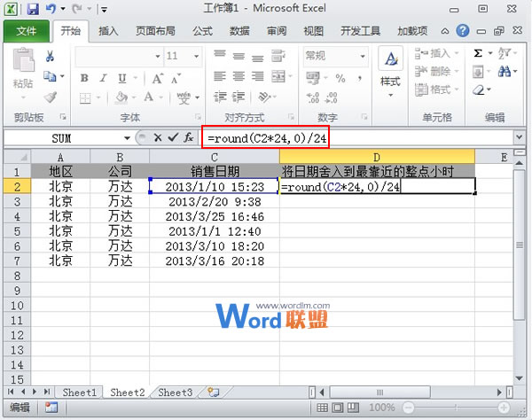Cancel formula entry with the X button

tap(158, 138)
